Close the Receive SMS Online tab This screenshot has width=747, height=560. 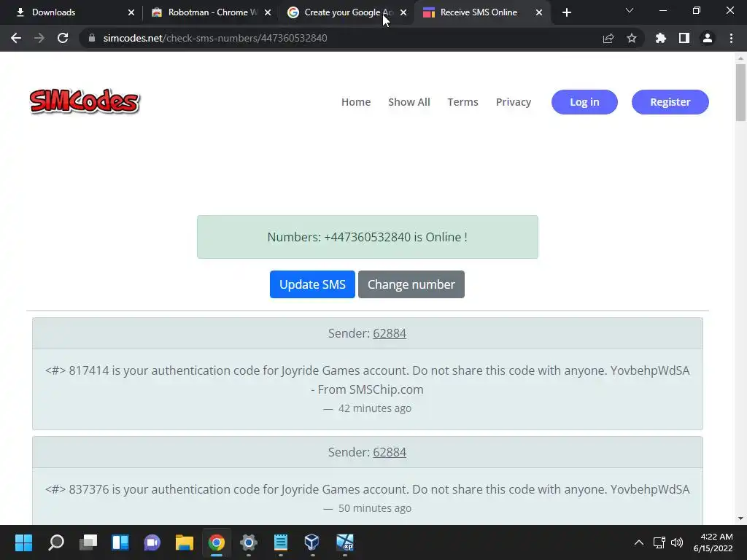click(539, 12)
